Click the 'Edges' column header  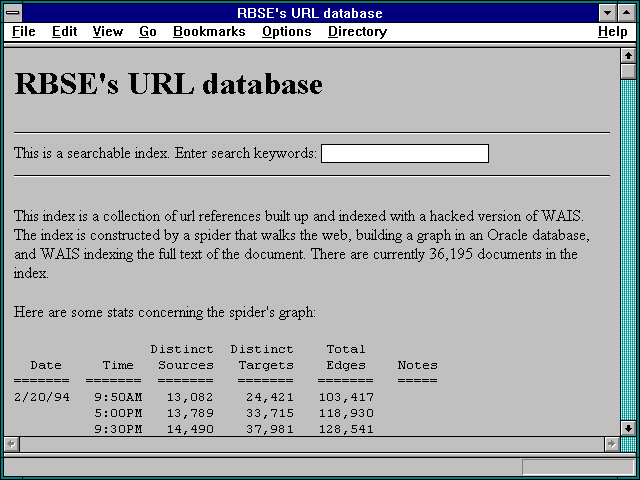tap(346, 365)
